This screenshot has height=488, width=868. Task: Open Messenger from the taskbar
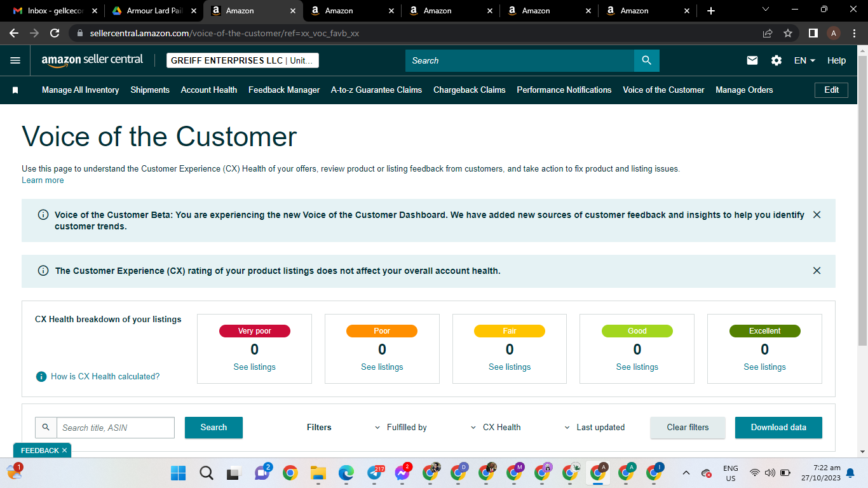pyautogui.click(x=402, y=473)
